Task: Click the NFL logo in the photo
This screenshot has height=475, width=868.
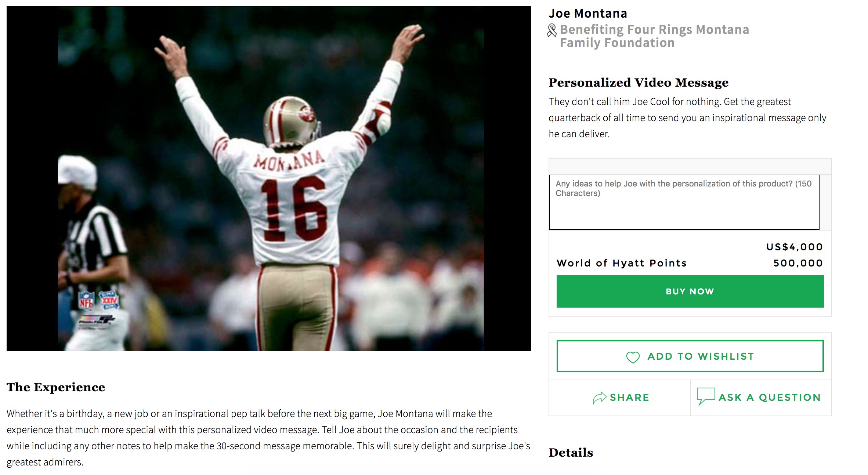Action: (86, 300)
